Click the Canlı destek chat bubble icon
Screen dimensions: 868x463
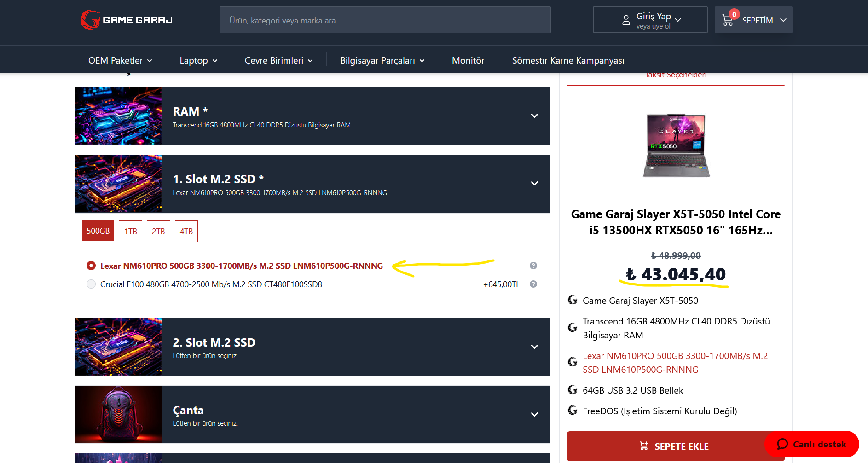[x=782, y=444]
